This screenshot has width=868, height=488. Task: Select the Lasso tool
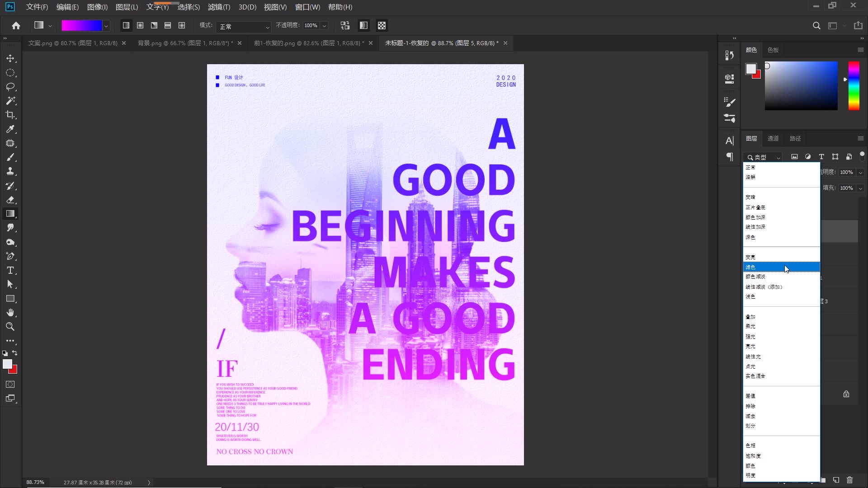click(10, 87)
